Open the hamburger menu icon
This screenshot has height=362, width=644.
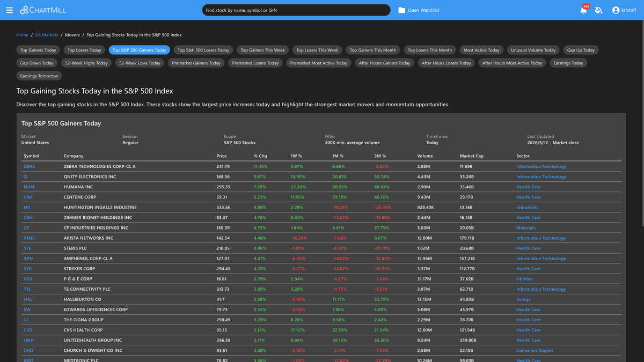point(9,10)
